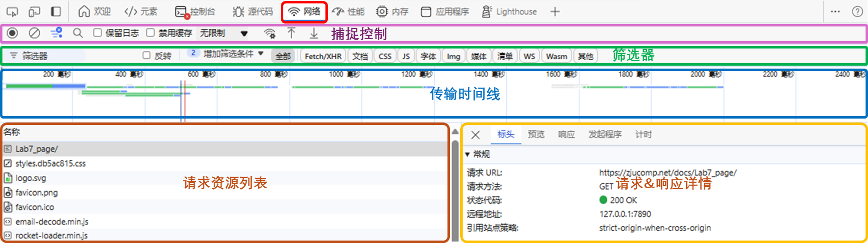Open the 内存 memory tab
Viewport: 868px width, 243px height.
(x=392, y=12)
